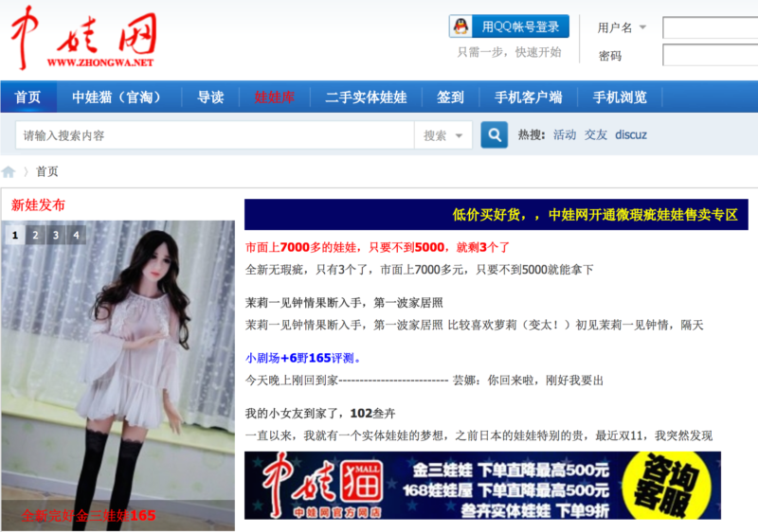Open post 茉莉一见钟情果断入手，第一波家居照
Screen dimensions: 758x532
coord(344,303)
